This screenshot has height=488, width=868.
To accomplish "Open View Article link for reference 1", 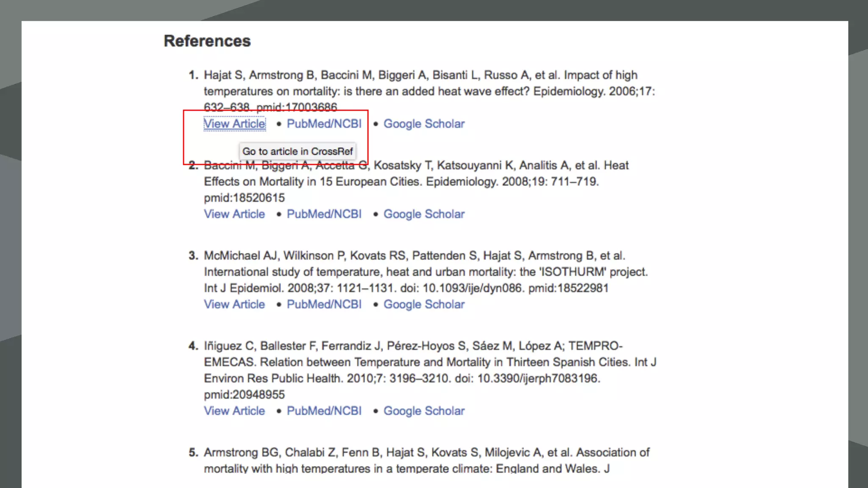I will pyautogui.click(x=234, y=124).
